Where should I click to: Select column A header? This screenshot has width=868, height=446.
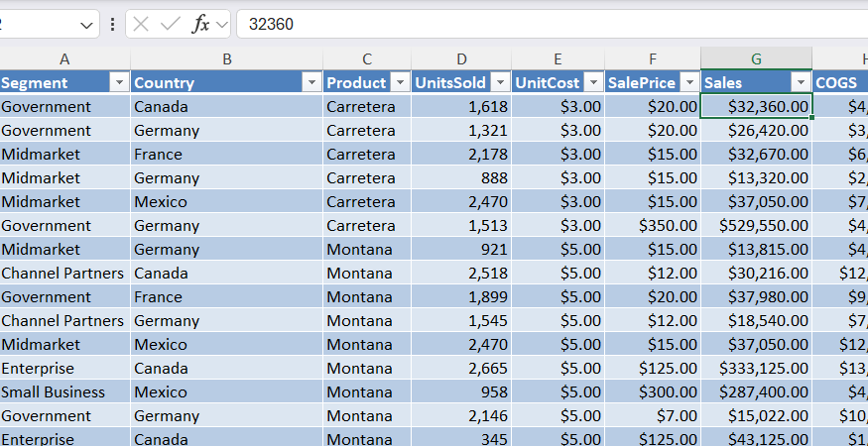click(x=64, y=59)
